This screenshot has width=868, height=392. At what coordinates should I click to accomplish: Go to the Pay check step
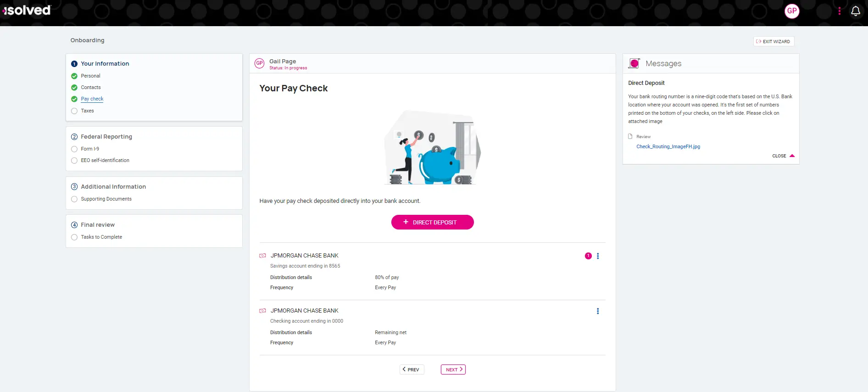click(92, 99)
